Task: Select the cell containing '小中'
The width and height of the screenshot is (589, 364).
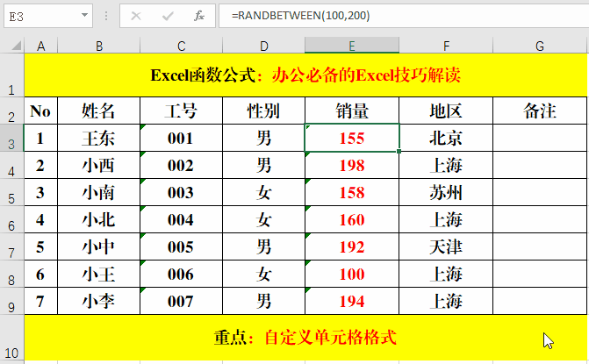Action: pyautogui.click(x=99, y=246)
